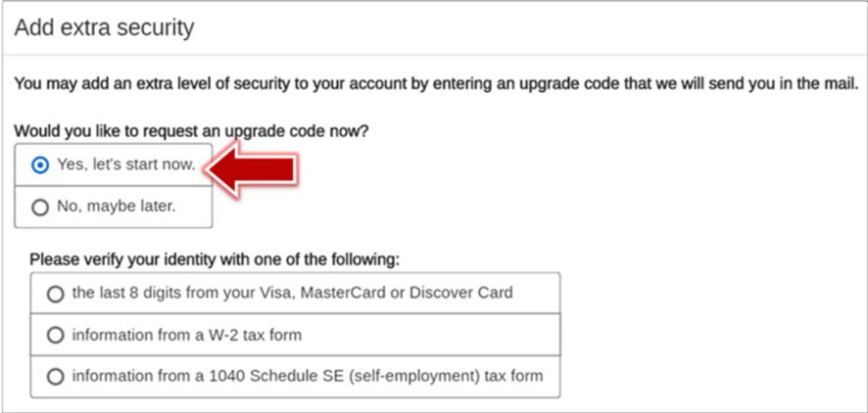Click the "Add extra security" heading

[104, 27]
